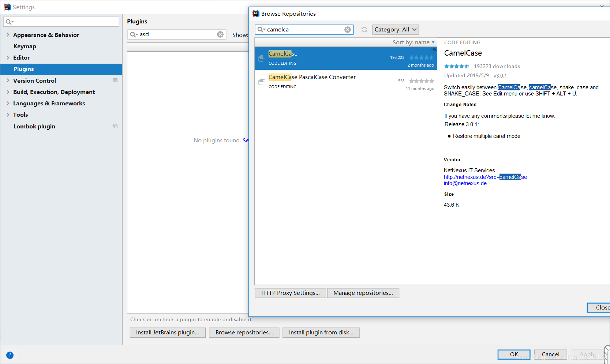
Task: Click the search icon in Plugins search field
Action: click(134, 34)
